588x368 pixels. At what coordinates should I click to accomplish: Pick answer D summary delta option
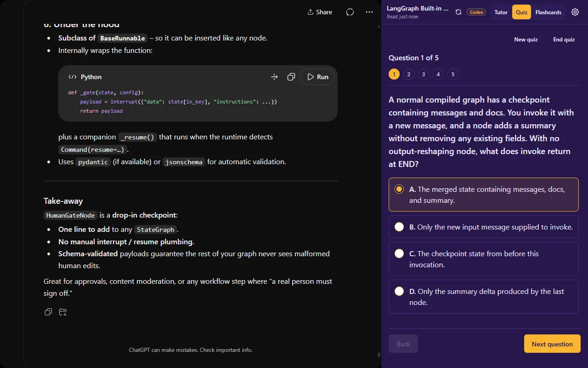(x=484, y=297)
